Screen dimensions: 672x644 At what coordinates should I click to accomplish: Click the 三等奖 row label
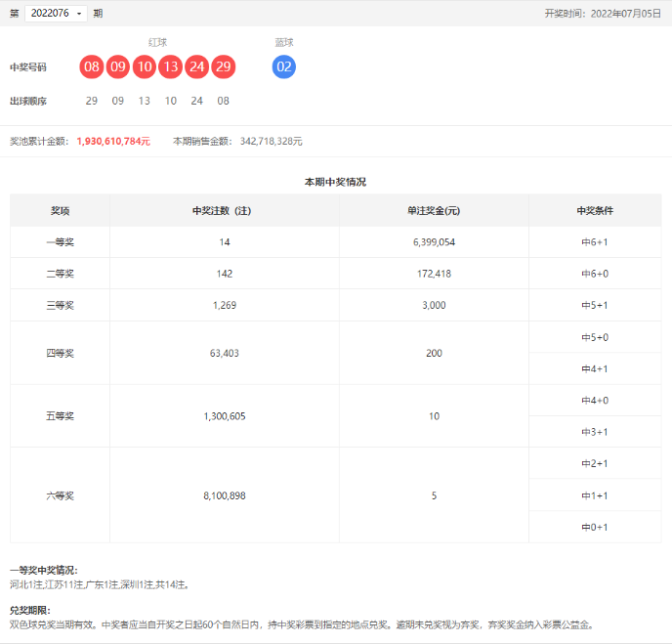point(60,305)
